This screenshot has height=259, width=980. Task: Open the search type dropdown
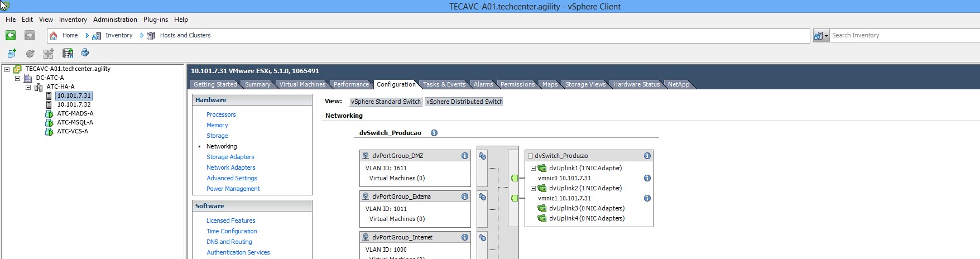pyautogui.click(x=821, y=36)
